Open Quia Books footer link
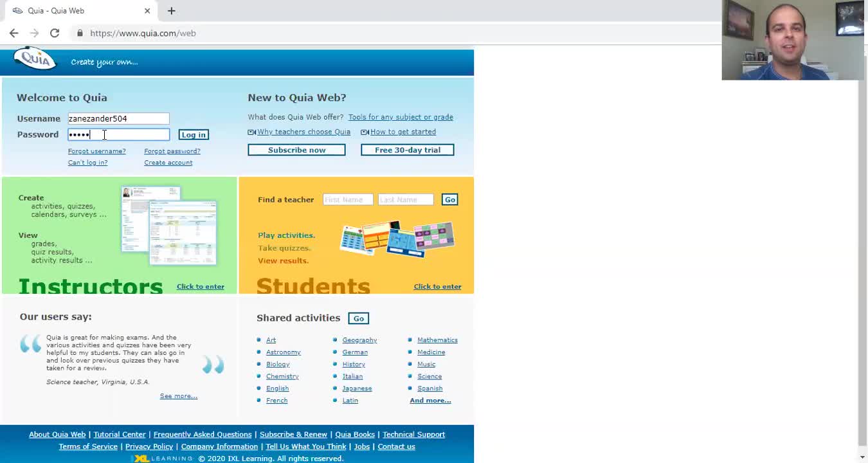This screenshot has width=868, height=463. point(355,435)
